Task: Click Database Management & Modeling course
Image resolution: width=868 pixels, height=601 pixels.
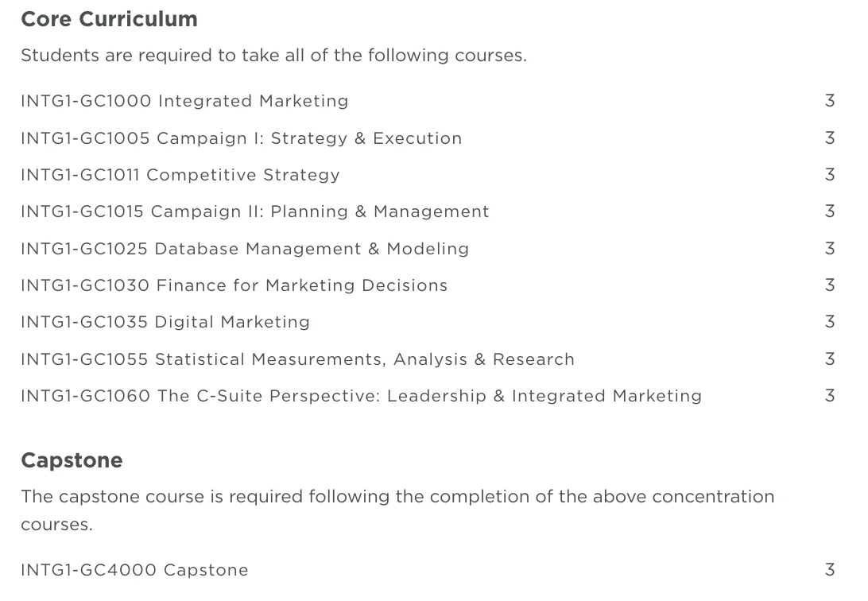Action: click(x=245, y=249)
